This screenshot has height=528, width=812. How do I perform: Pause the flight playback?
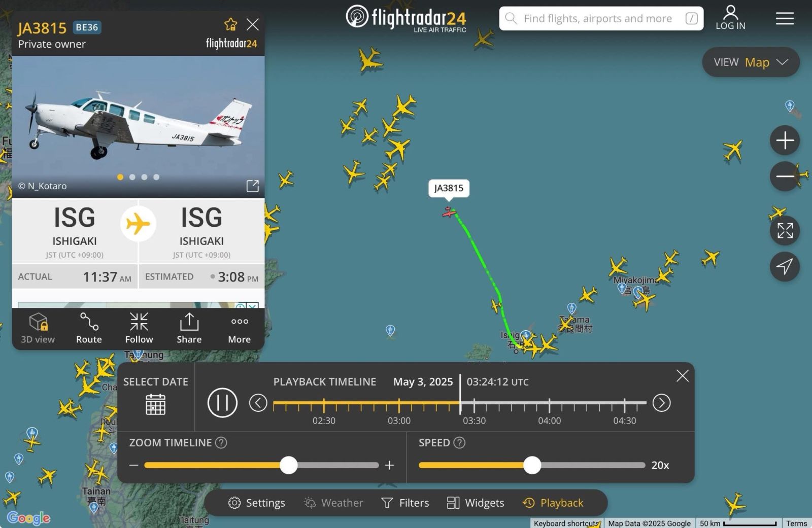(x=222, y=403)
